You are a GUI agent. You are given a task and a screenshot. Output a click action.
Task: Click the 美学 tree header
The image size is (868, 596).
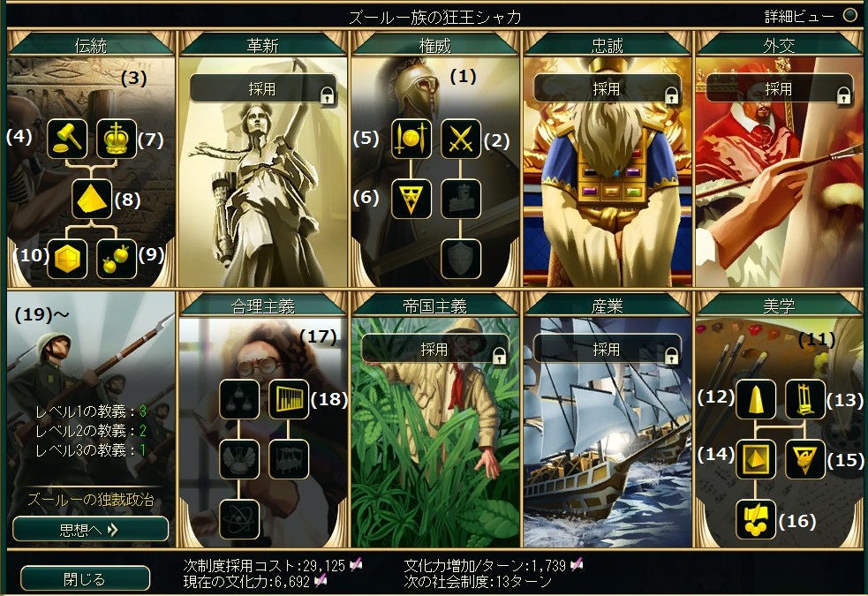[x=779, y=306]
